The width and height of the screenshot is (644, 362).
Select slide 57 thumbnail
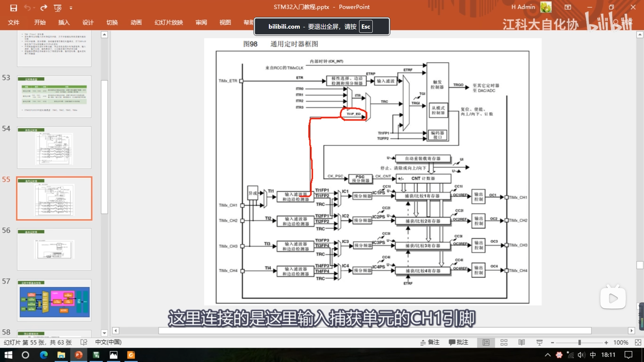point(54,300)
